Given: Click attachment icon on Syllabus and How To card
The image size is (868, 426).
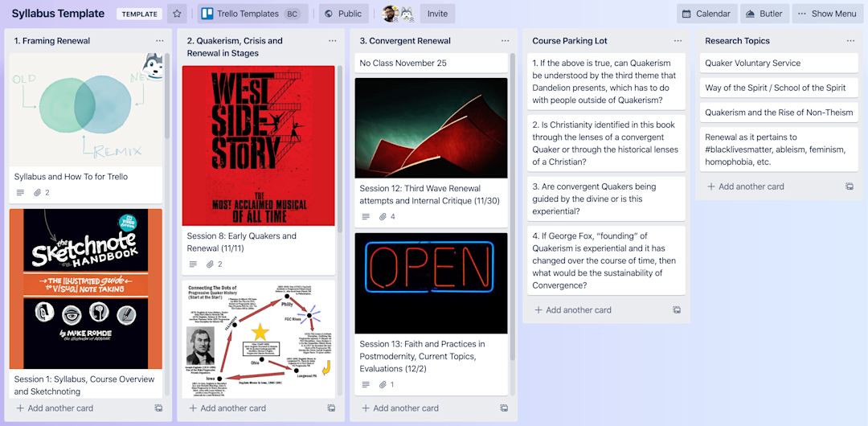Looking at the screenshot, I should [38, 193].
